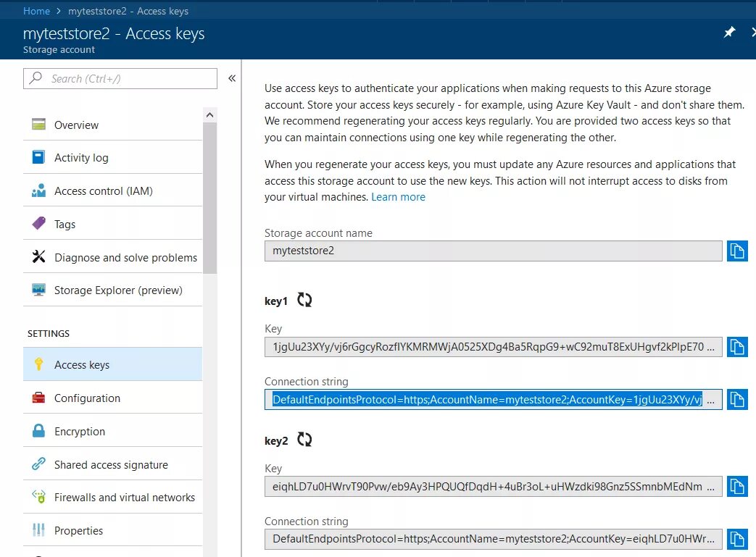756x557 pixels.
Task: Click the sidebar scroll up arrow
Action: point(209,114)
